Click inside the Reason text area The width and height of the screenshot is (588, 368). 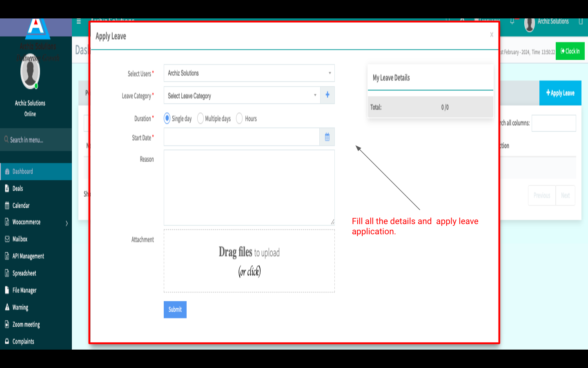(x=249, y=187)
